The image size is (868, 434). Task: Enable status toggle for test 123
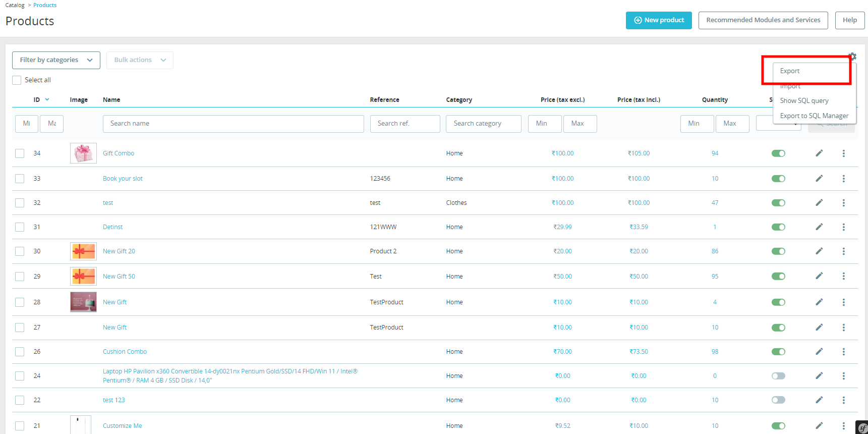pos(778,400)
